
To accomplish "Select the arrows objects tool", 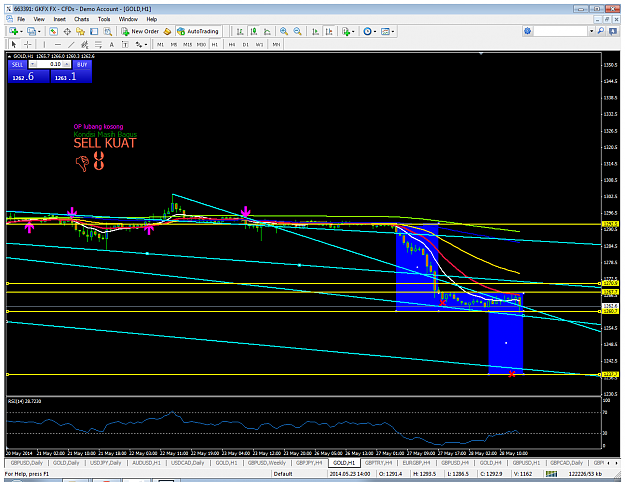I will [x=138, y=45].
